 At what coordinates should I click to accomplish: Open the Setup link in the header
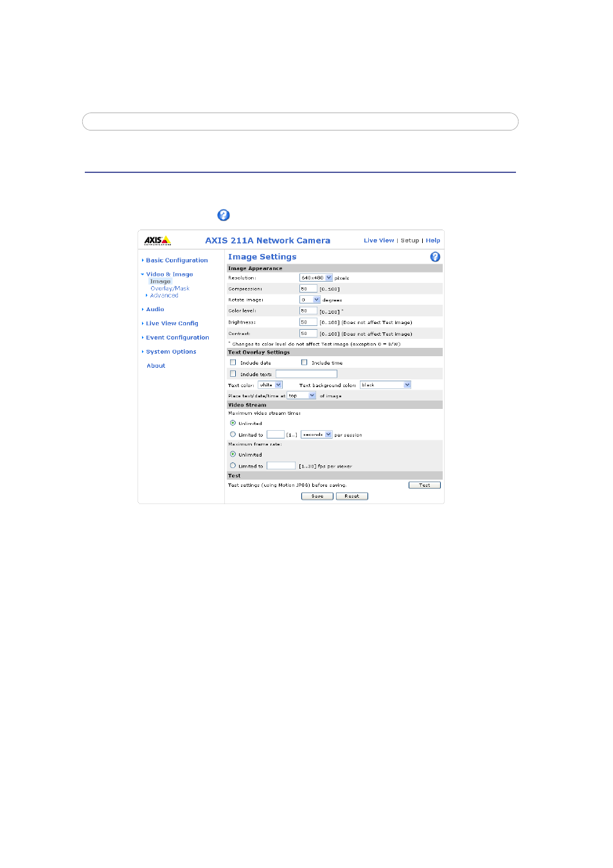click(x=410, y=240)
